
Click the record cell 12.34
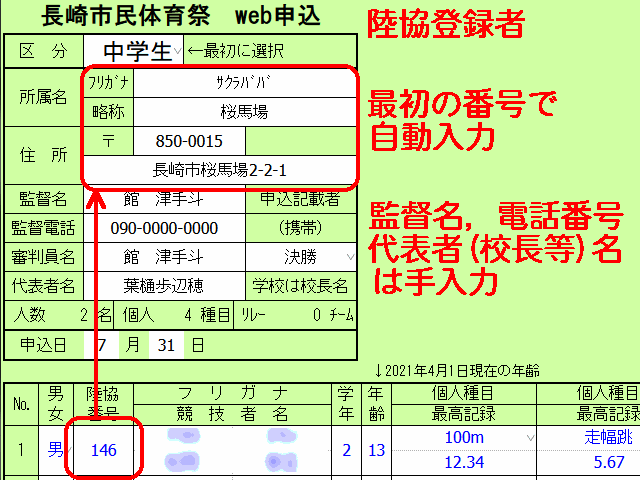coord(464,462)
